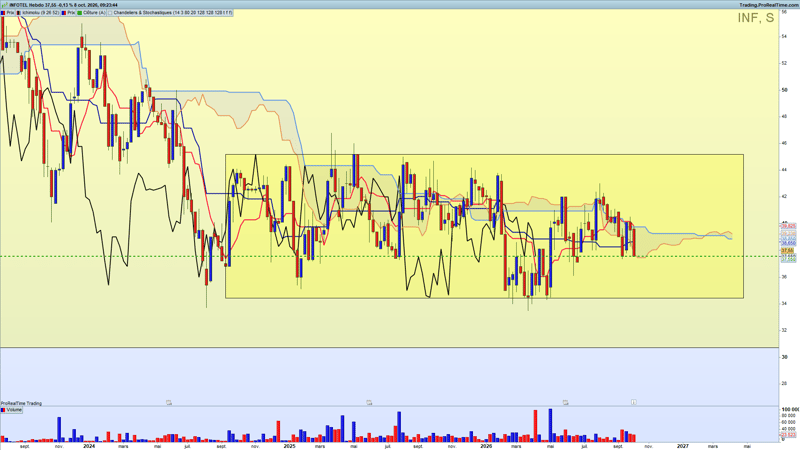Open the Clôture (A) indicator label
This screenshot has height=450, width=800.
click(x=92, y=13)
